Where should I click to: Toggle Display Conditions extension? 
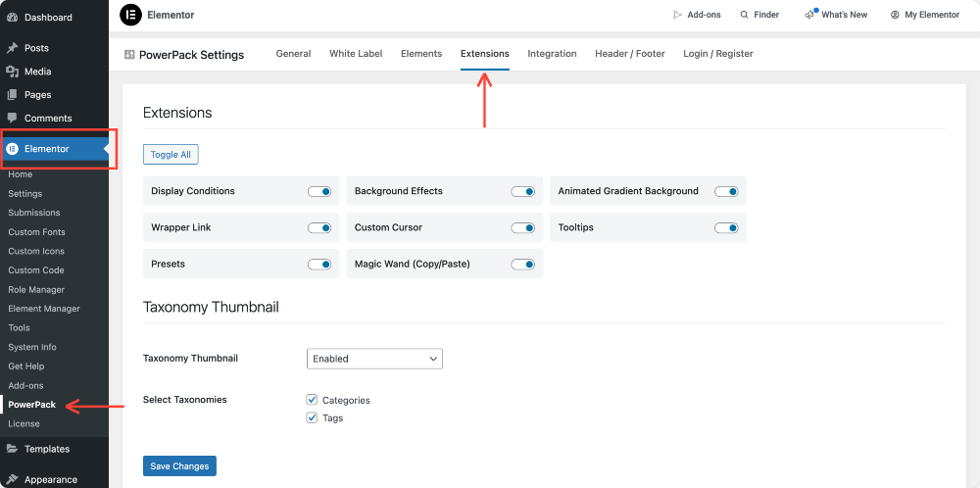[x=319, y=191]
